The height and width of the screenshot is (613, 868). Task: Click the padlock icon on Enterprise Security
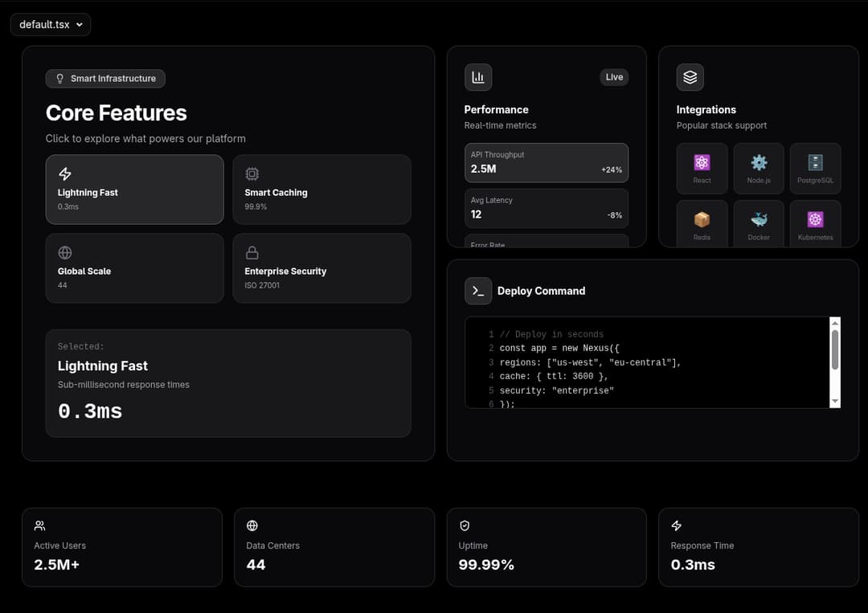[252, 252]
